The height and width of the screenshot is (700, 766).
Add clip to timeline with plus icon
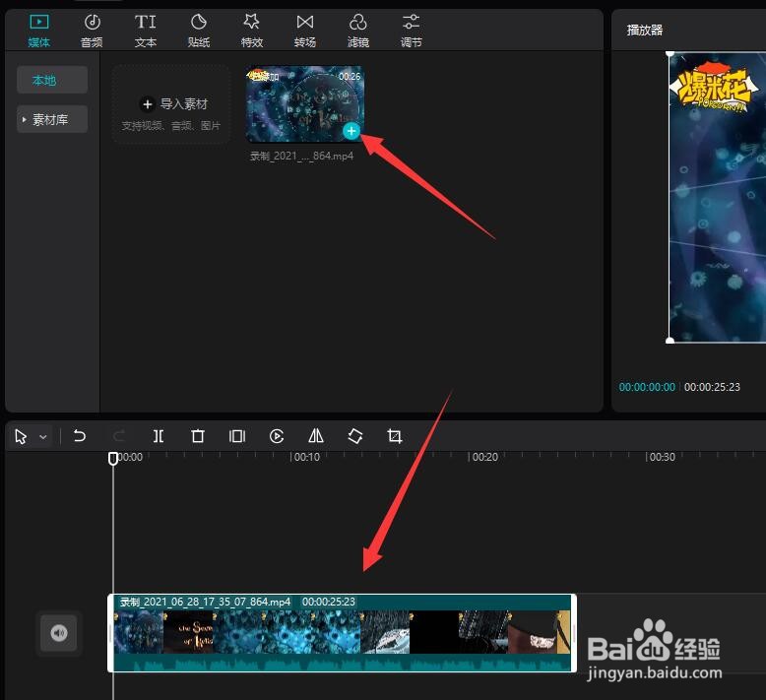[x=351, y=131]
